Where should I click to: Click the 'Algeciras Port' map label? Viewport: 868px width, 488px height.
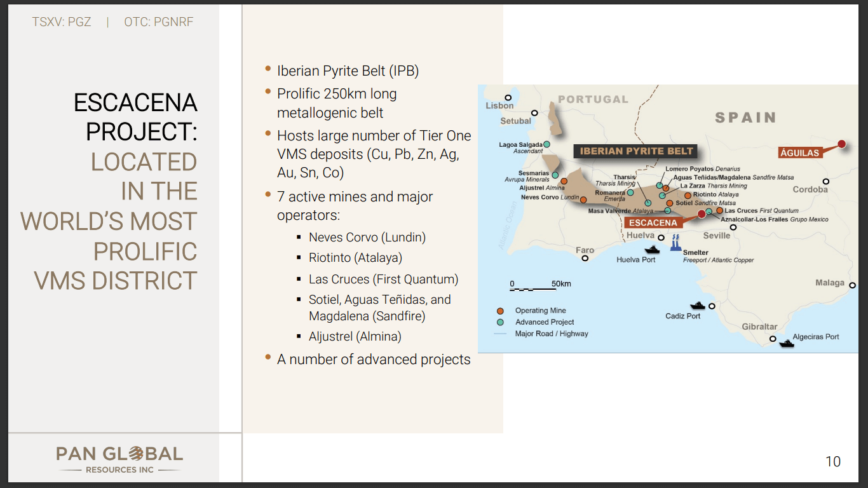[816, 337]
